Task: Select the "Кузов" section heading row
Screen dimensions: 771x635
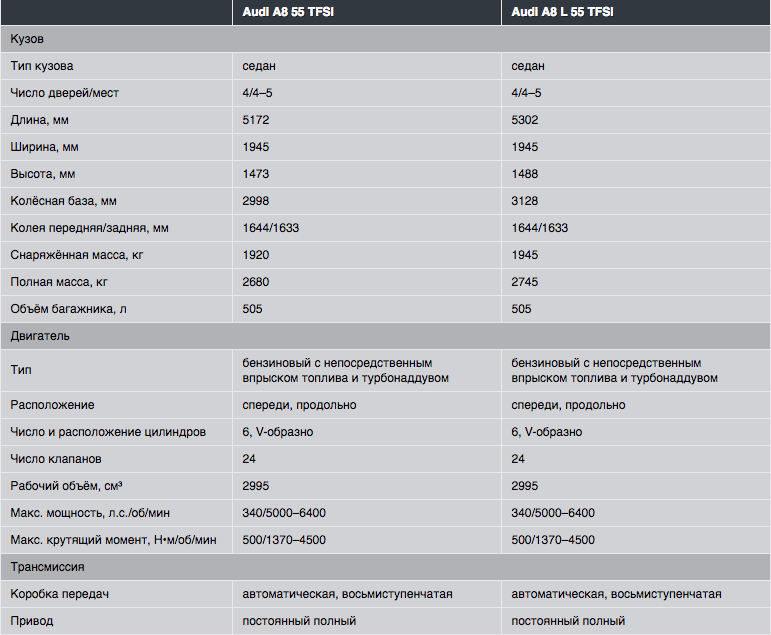Action: [27, 39]
